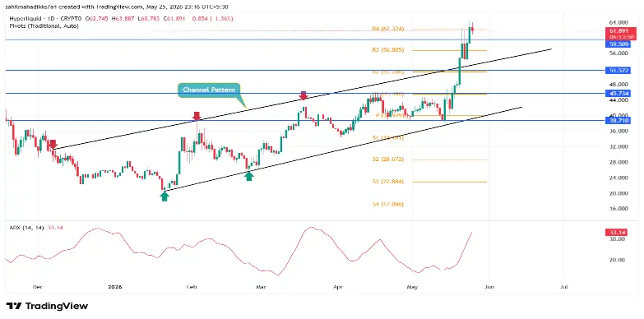Click the S4 (17.096) pivot label

point(388,204)
